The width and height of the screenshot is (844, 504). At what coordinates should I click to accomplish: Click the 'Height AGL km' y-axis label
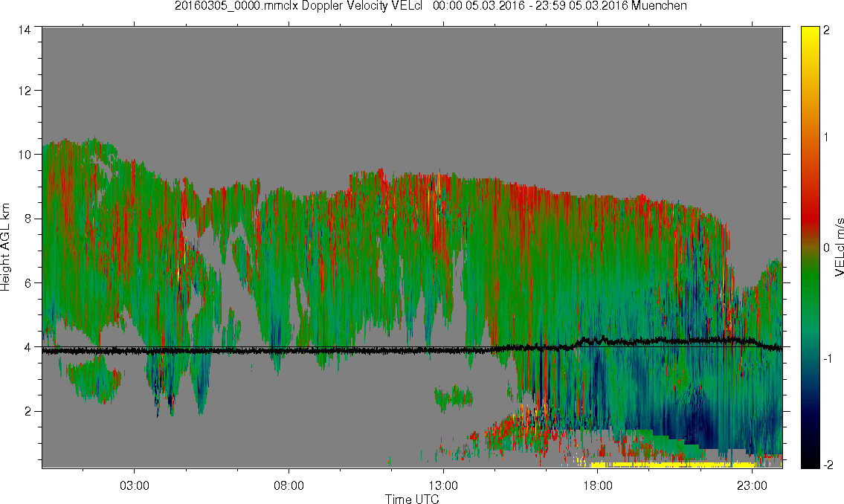point(5,248)
